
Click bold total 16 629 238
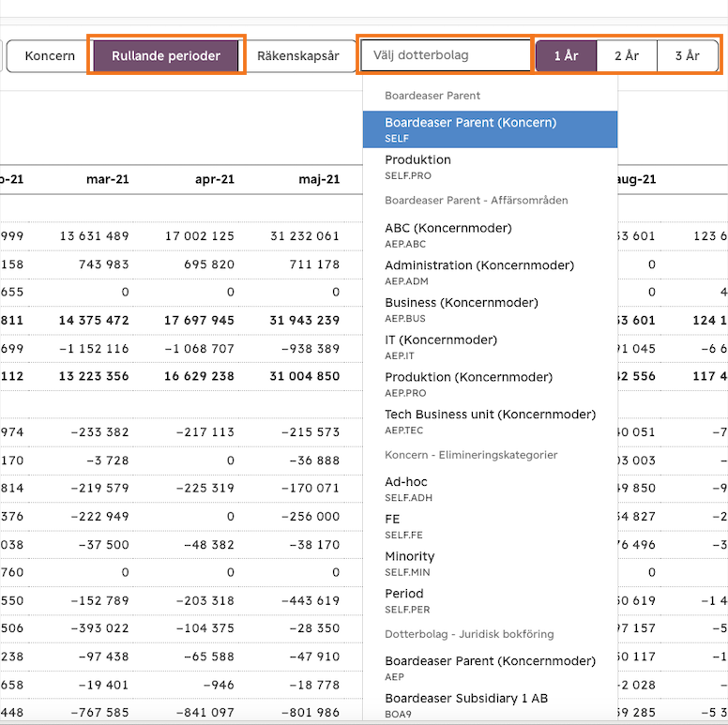(x=199, y=376)
